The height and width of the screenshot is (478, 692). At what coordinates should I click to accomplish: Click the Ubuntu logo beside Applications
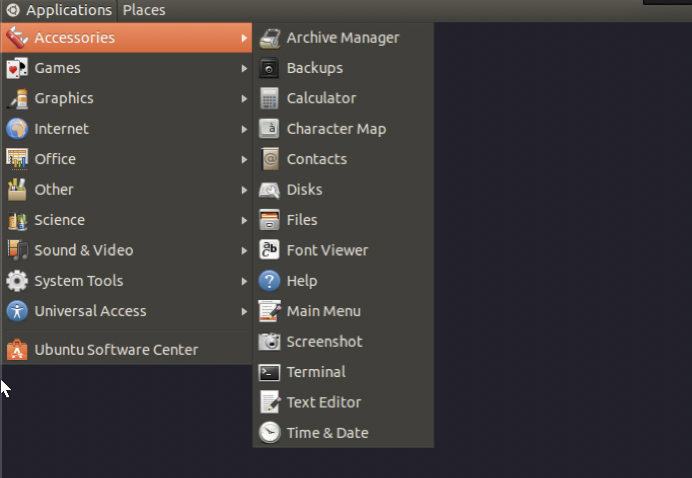coord(13,10)
